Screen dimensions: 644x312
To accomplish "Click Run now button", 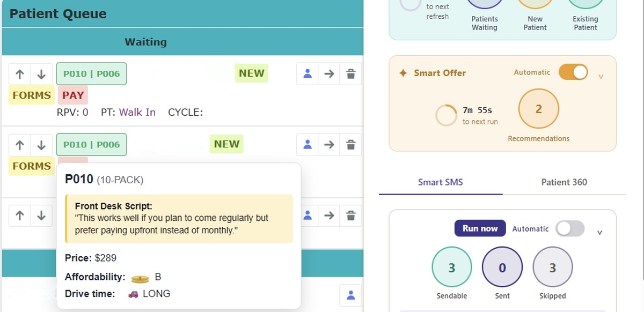I will [480, 228].
